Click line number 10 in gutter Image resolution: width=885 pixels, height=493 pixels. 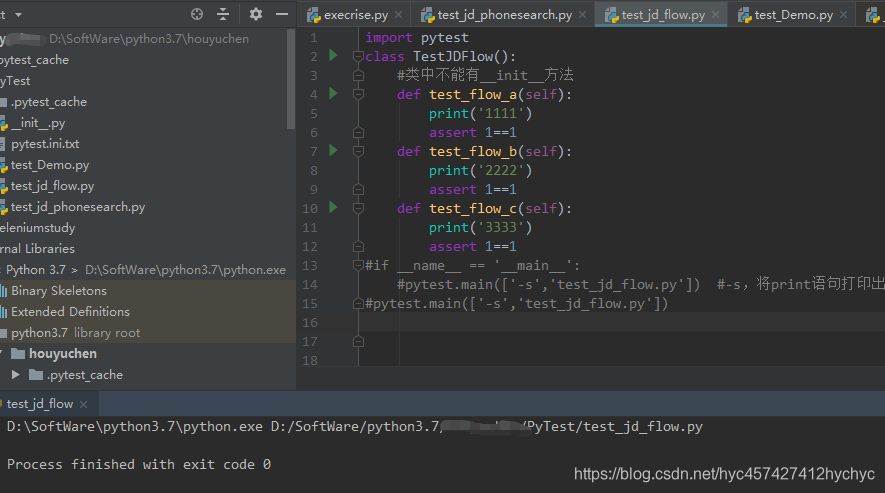[310, 208]
